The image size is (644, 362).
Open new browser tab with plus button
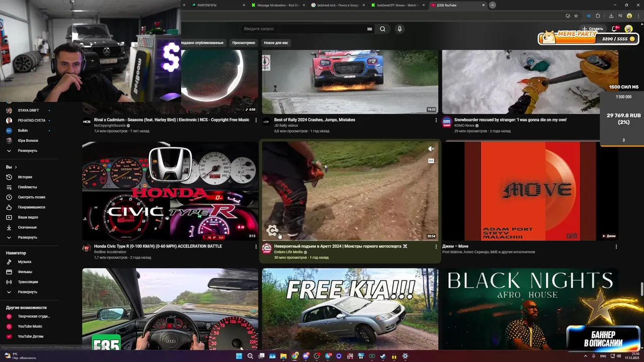click(x=493, y=5)
